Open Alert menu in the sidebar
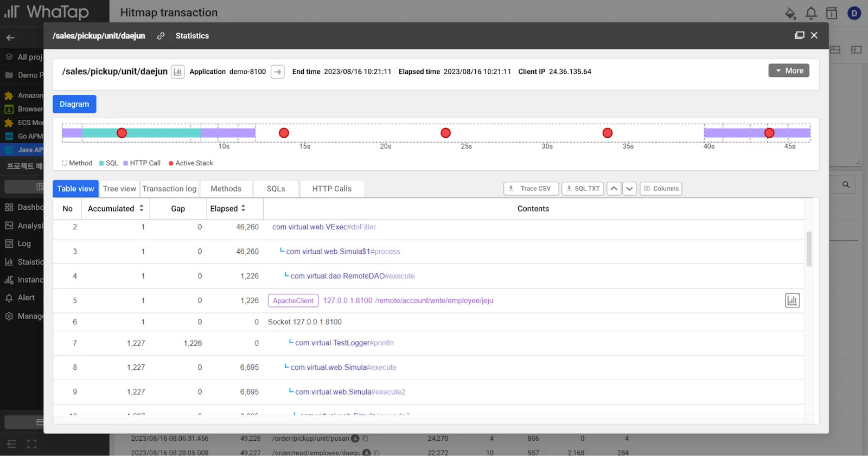868x456 pixels. click(20, 298)
